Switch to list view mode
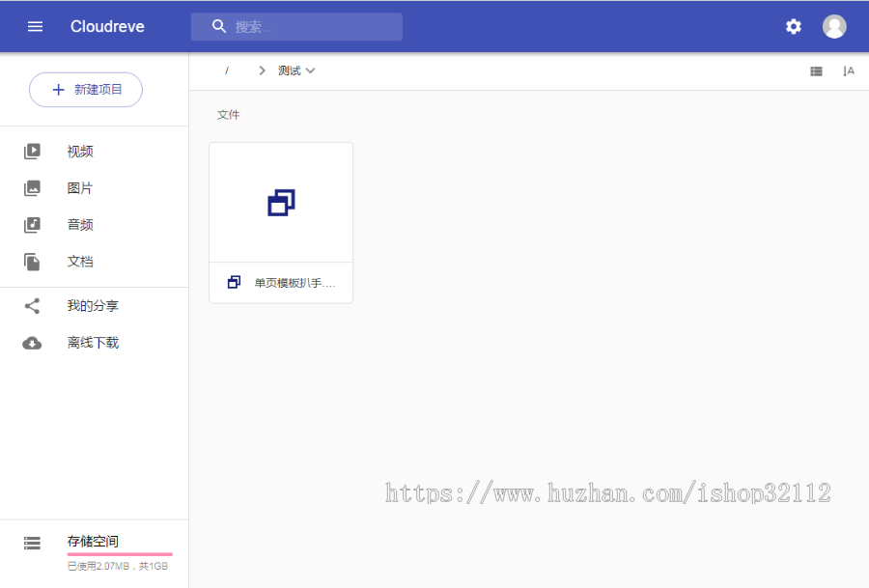The width and height of the screenshot is (869, 588). 816,70
